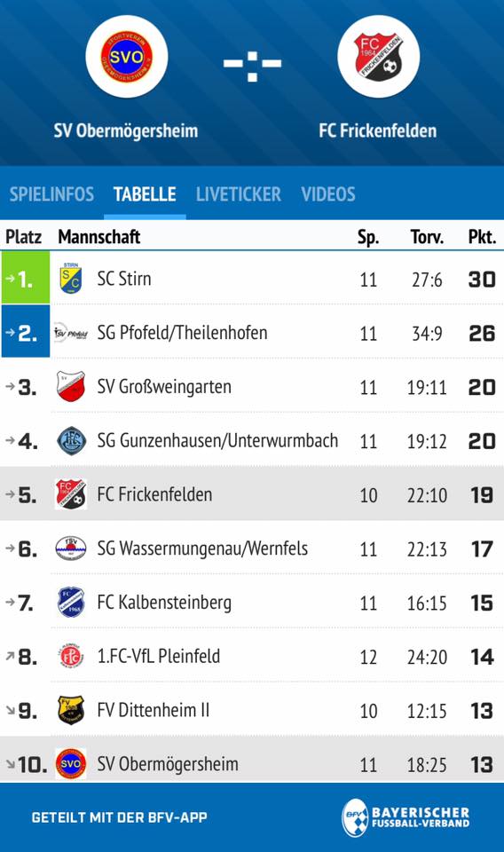Screen dimensions: 504x852
Task: Go to the Videos tab
Action: [328, 194]
